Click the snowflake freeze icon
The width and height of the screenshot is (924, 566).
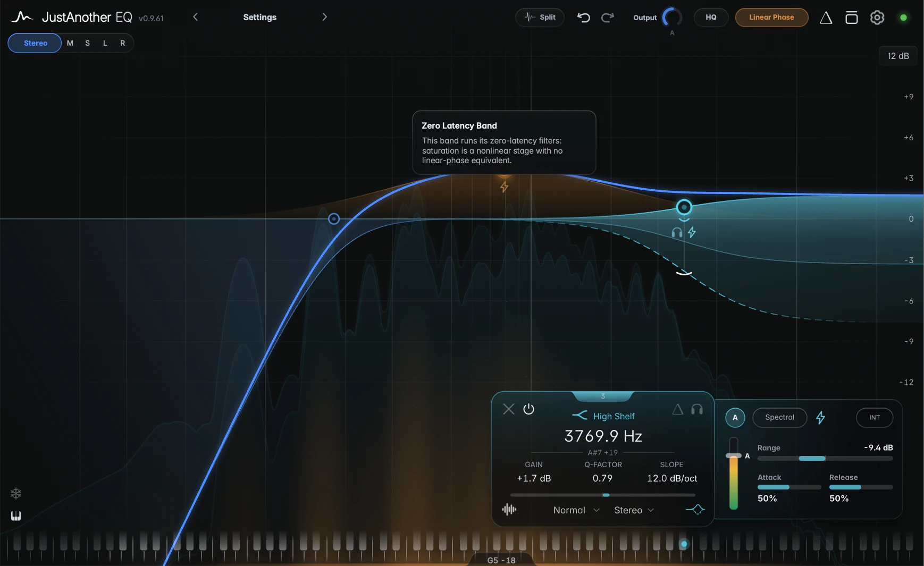(x=16, y=494)
